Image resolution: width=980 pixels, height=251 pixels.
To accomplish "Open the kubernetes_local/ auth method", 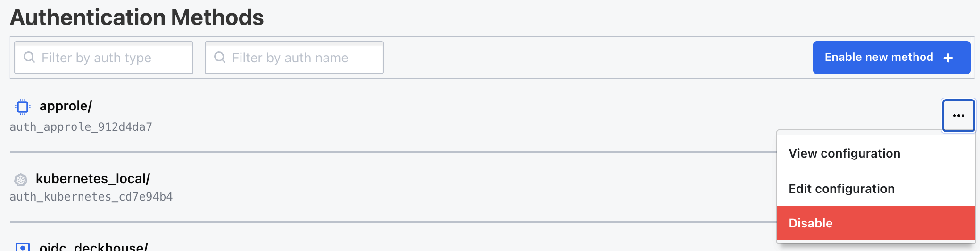I will pos(93,179).
